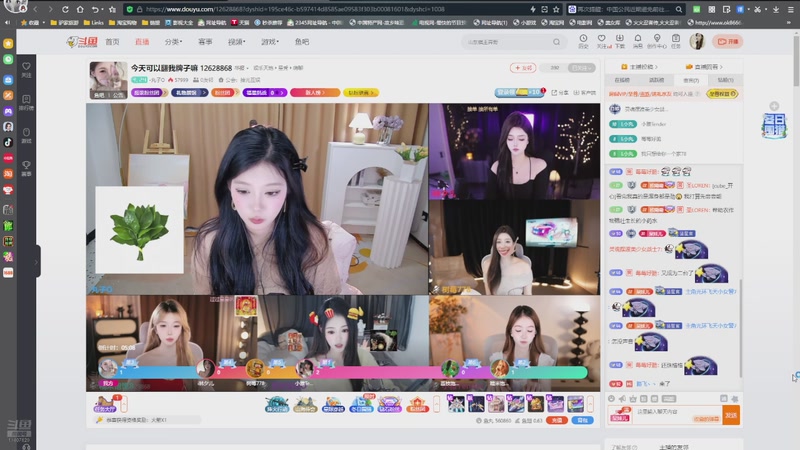Expand the 分类 nav dropdown

tap(173, 42)
